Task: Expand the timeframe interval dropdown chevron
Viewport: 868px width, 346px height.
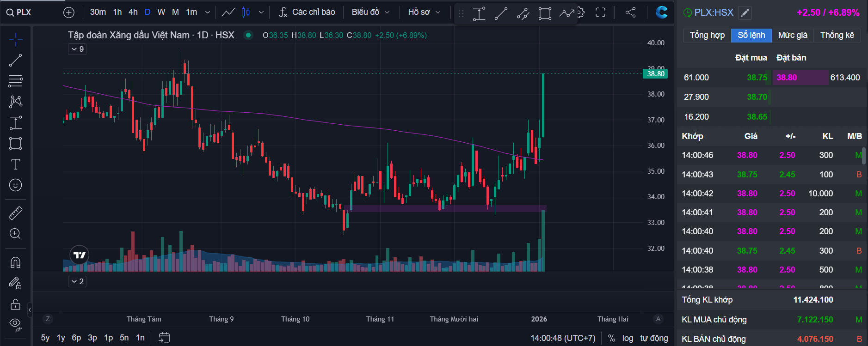Action: [x=208, y=12]
